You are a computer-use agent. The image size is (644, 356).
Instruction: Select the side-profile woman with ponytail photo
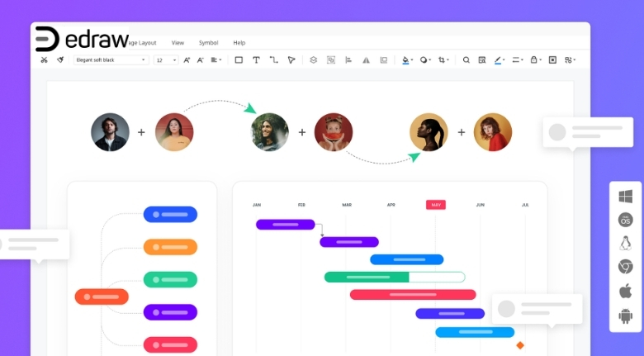(x=429, y=132)
